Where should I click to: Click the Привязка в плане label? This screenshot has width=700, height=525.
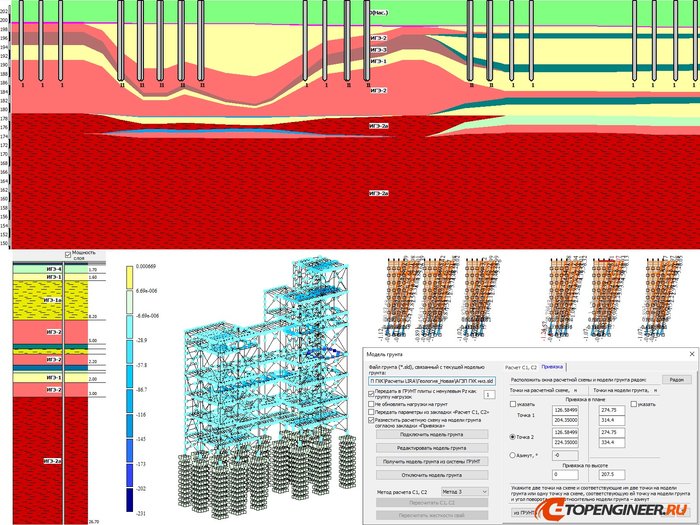point(585,399)
